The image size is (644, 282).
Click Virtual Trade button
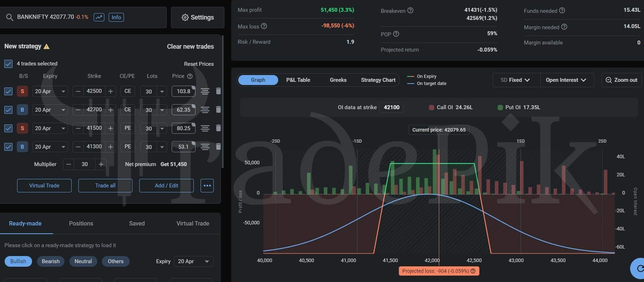click(44, 186)
